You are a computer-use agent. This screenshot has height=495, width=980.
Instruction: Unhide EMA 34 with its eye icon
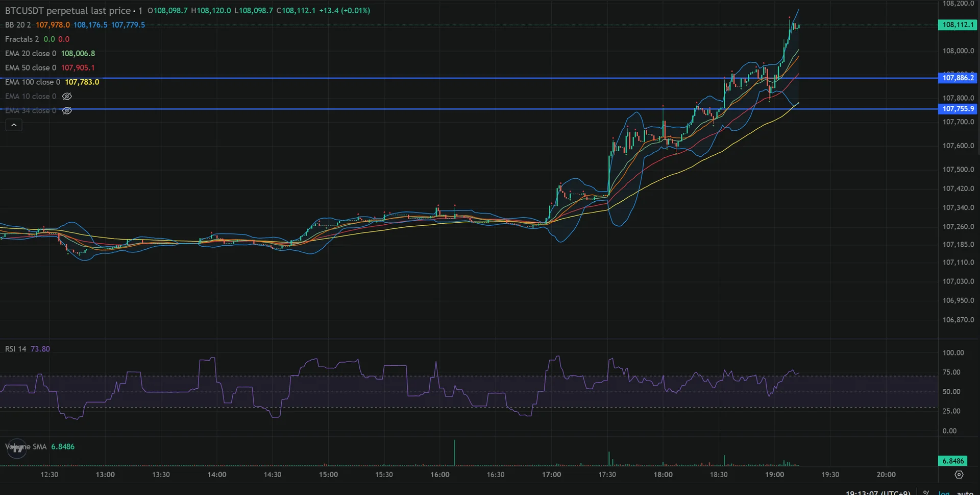(67, 111)
